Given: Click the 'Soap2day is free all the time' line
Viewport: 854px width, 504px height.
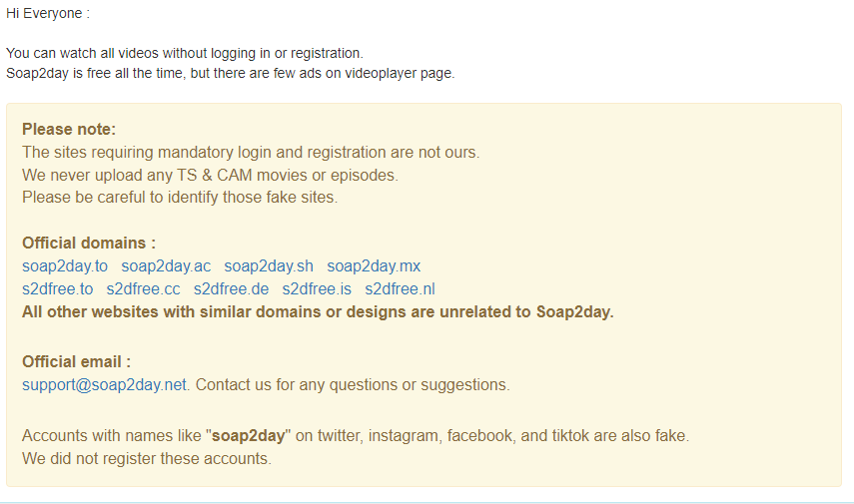Looking at the screenshot, I should [x=231, y=73].
